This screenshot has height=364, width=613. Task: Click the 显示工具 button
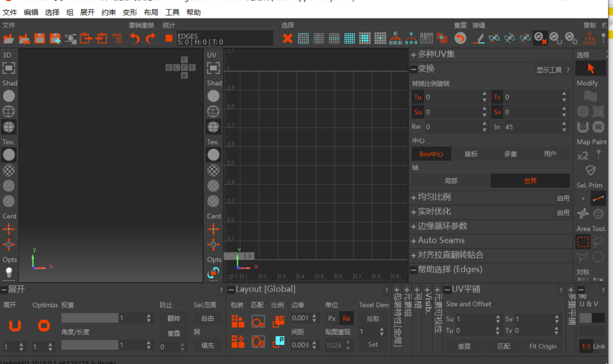click(x=549, y=70)
